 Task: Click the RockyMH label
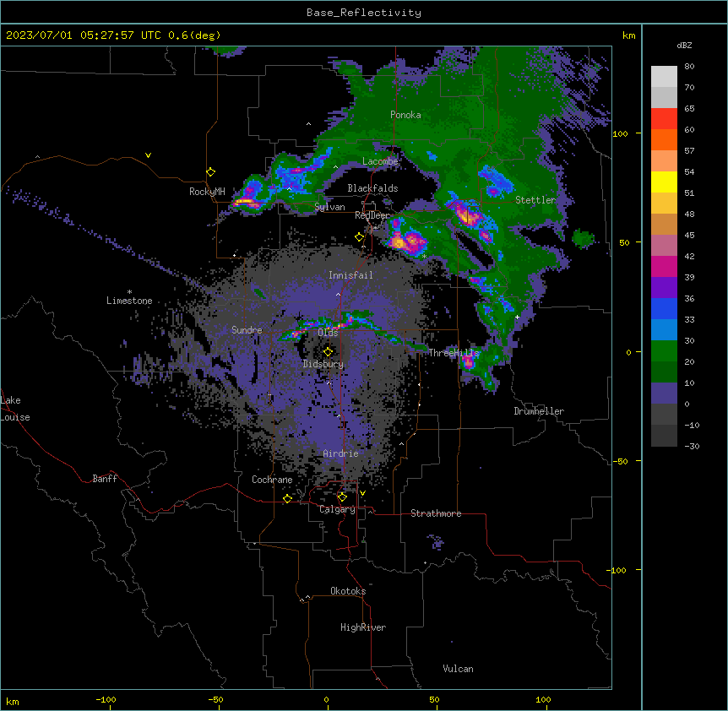(207, 192)
